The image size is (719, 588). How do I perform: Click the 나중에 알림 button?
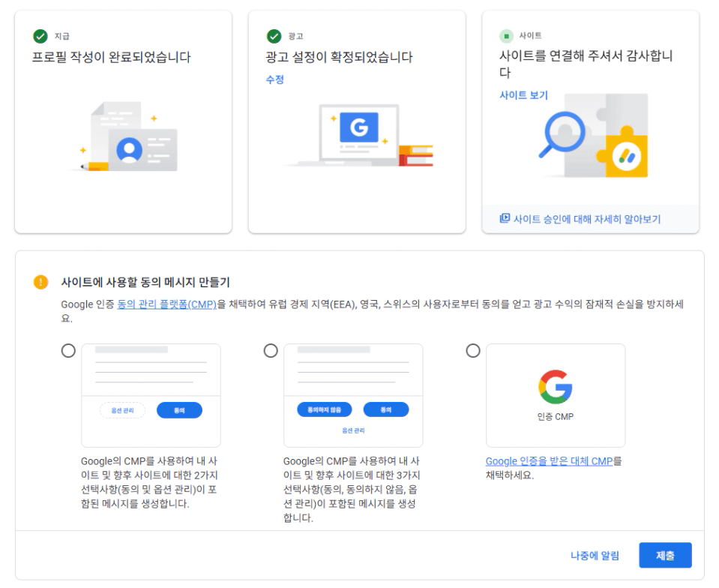[595, 556]
